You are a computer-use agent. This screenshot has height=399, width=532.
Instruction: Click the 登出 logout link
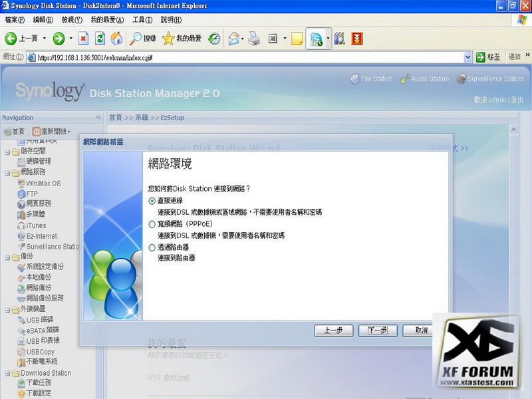pos(517,100)
